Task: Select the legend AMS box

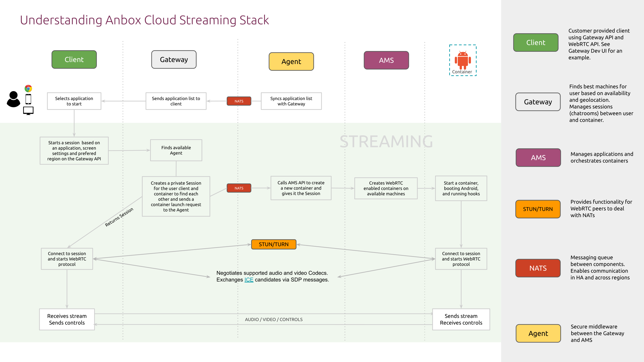Action: click(x=538, y=158)
